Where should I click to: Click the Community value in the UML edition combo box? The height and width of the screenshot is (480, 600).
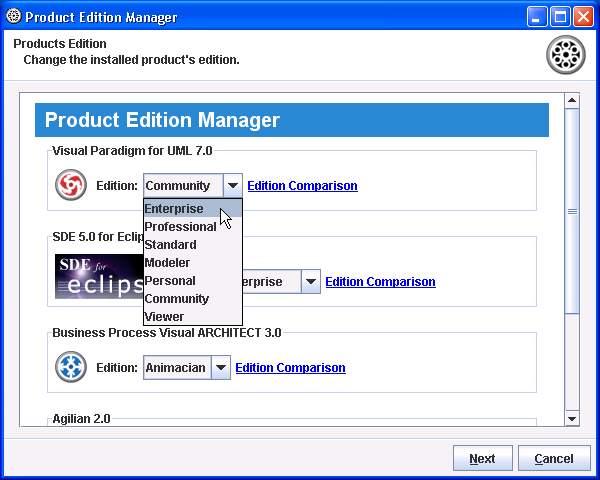tap(183, 186)
